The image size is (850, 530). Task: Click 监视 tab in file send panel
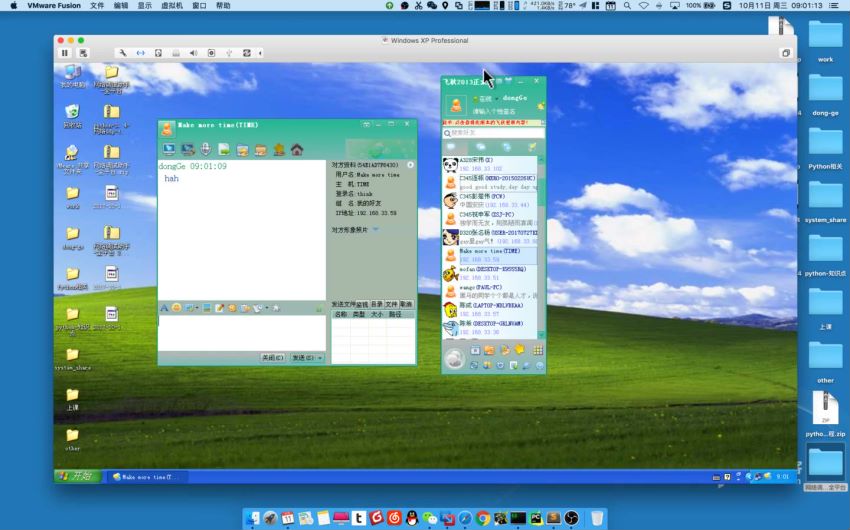362,304
